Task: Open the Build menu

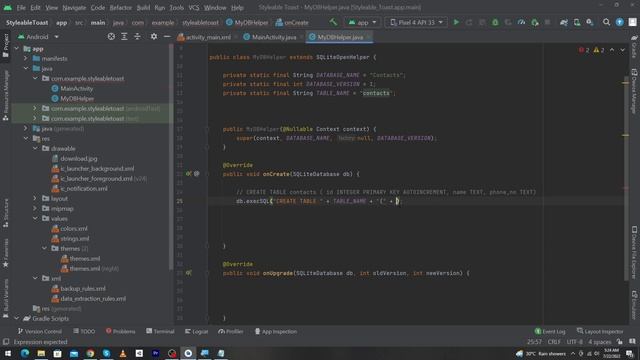Action: click(x=143, y=8)
